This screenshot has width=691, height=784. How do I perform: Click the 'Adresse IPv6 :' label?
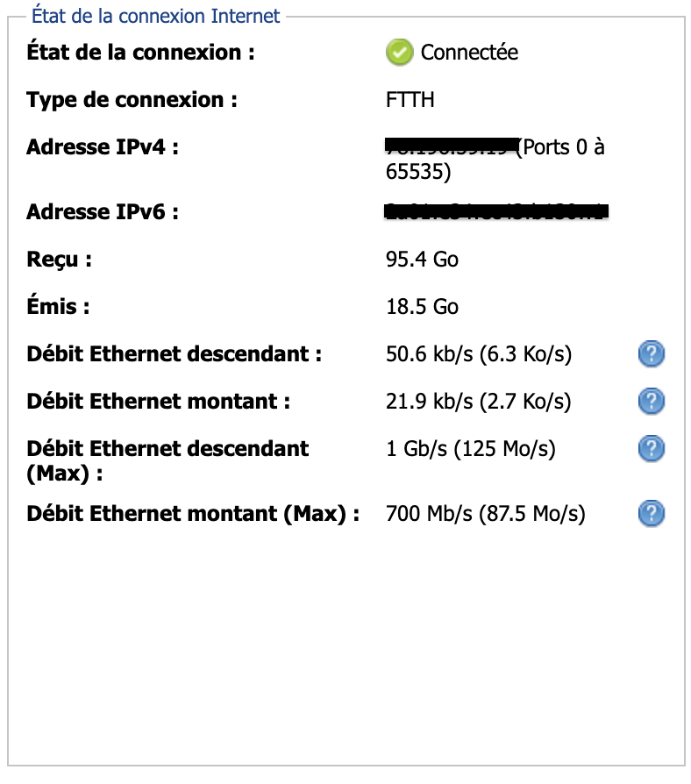[x=103, y=212]
